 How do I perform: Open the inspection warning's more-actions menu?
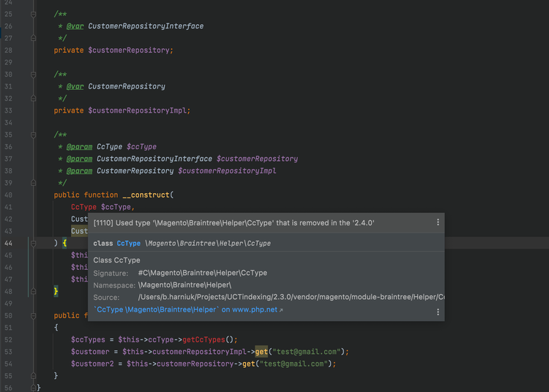438,222
